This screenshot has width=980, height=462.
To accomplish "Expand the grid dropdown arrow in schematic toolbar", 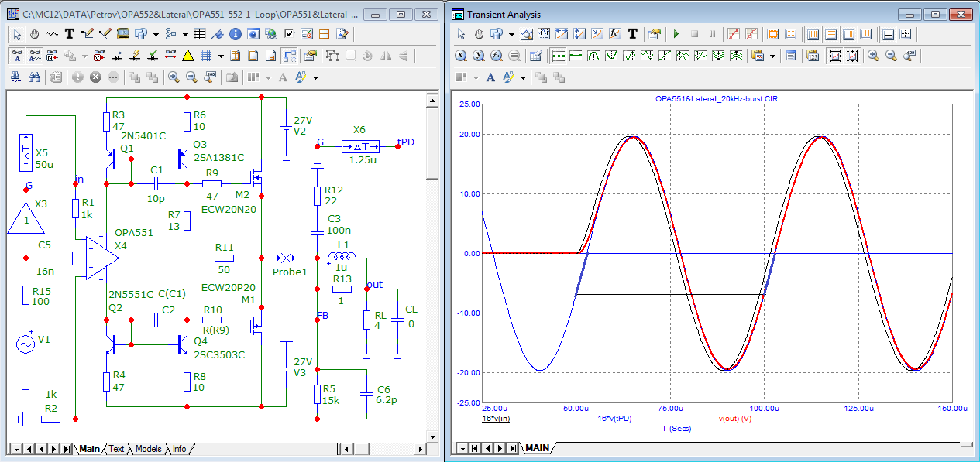I will pyautogui.click(x=221, y=56).
